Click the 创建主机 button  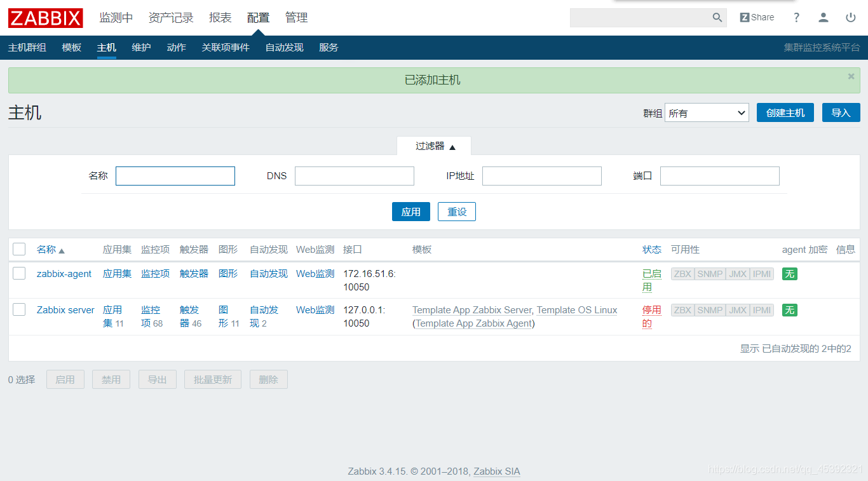coord(785,112)
